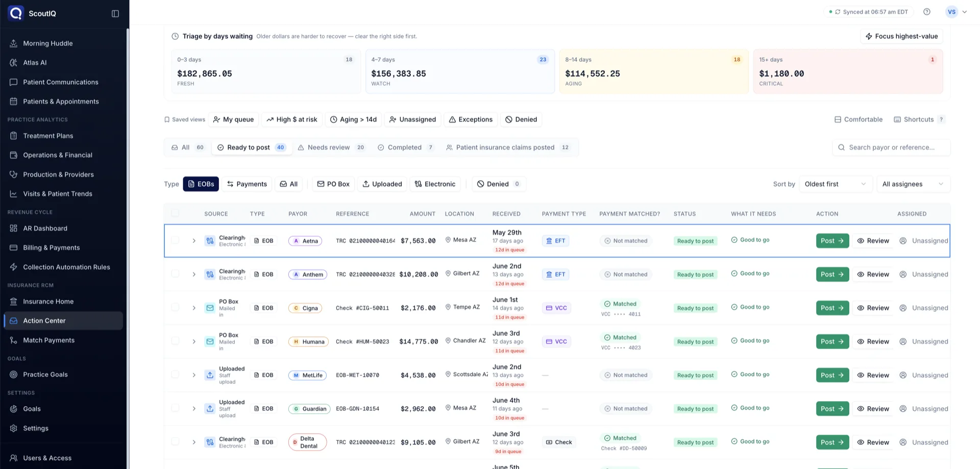
Task: Collapse the sidebar panel icon
Action: tap(115, 13)
